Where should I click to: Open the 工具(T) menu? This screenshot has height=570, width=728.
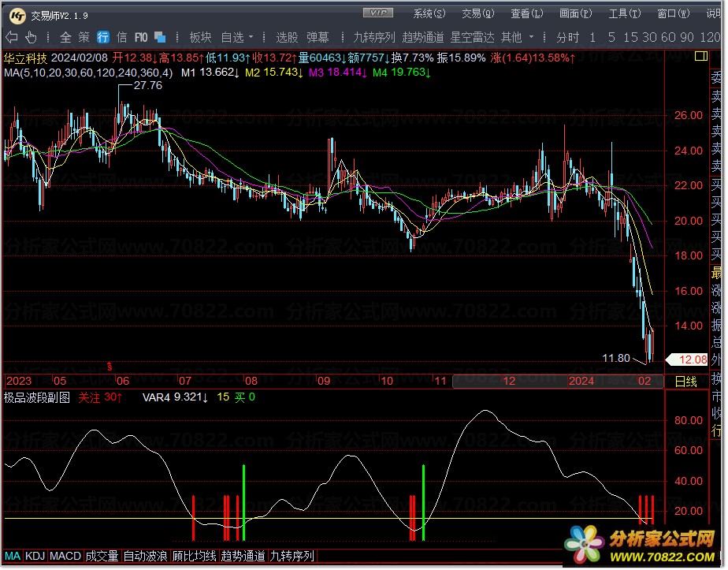625,14
